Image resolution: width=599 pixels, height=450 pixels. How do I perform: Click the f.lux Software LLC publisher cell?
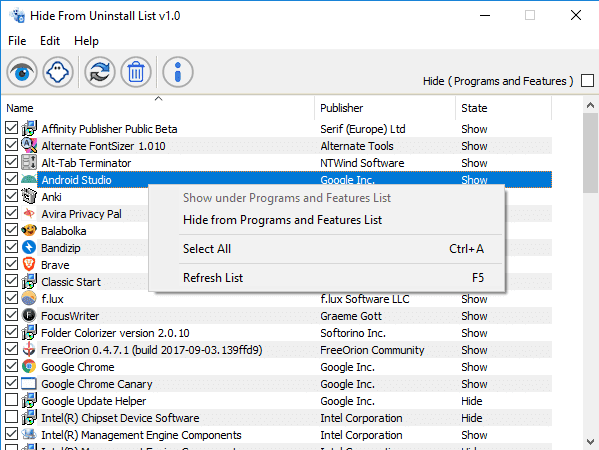(365, 299)
